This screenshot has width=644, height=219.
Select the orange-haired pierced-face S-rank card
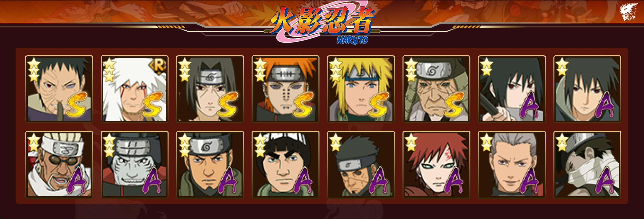(286, 89)
